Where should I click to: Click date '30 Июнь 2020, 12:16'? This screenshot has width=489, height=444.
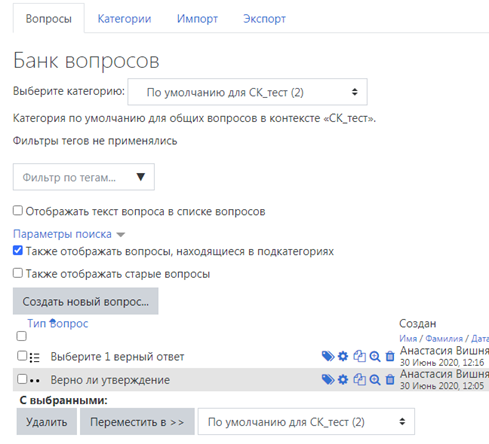442,362
